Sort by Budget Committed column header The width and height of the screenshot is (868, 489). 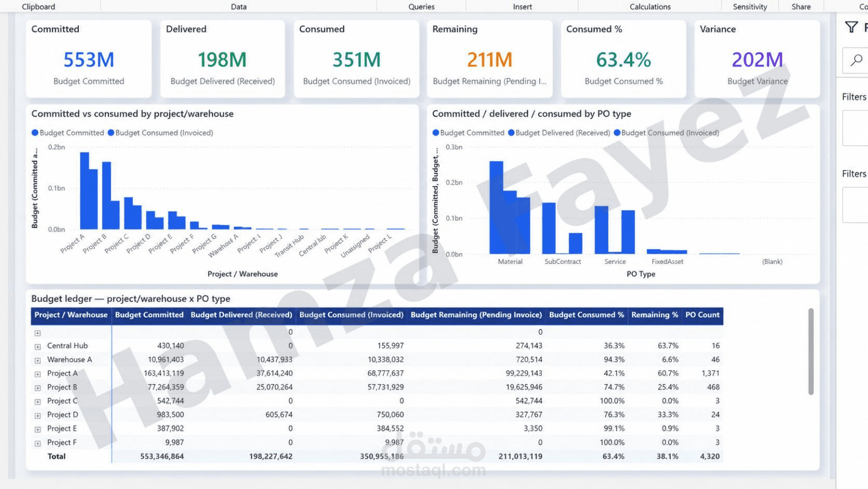[x=149, y=315]
